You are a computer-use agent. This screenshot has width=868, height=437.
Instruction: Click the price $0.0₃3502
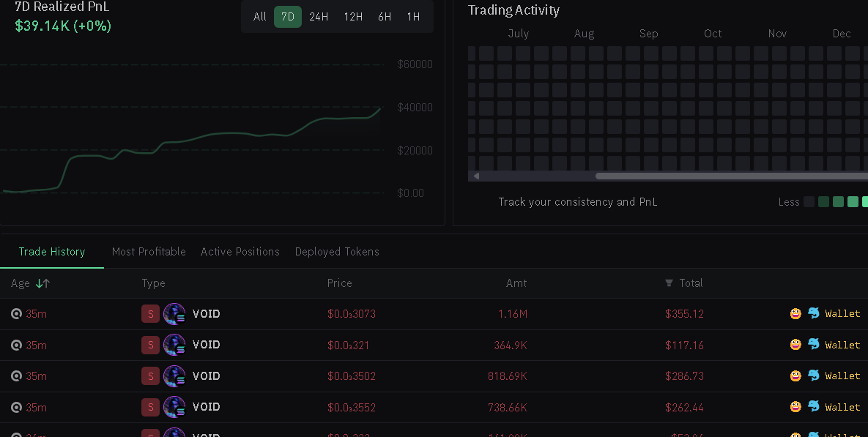pos(352,377)
